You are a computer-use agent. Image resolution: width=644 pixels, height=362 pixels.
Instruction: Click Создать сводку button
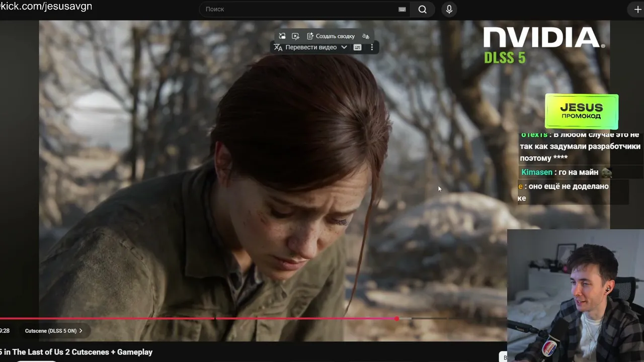tap(331, 36)
